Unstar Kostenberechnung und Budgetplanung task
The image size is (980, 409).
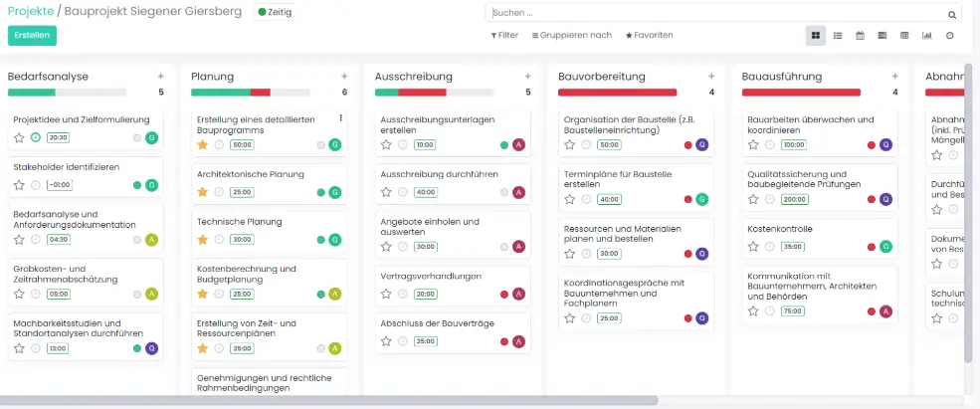203,294
